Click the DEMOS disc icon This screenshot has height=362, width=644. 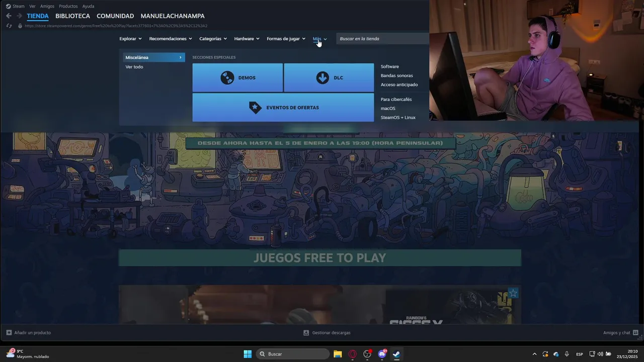tap(227, 78)
